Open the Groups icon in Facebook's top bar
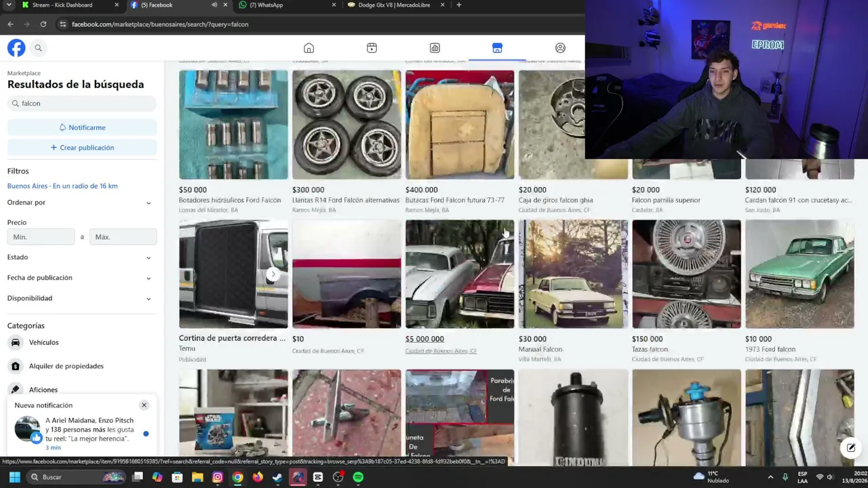 [x=560, y=48]
